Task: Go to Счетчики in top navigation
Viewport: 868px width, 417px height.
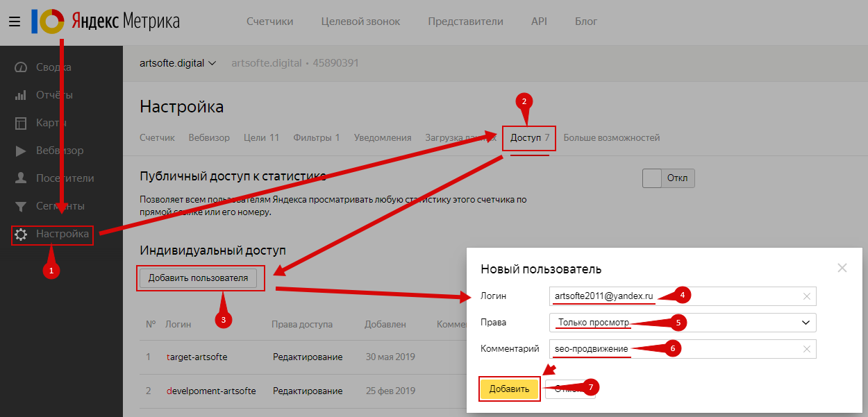Action: point(269,22)
